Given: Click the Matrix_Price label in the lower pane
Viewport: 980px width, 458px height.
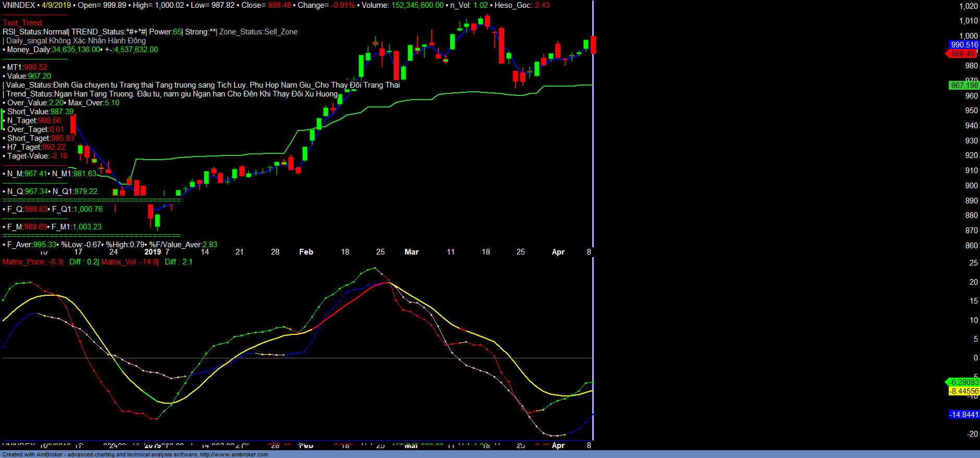Looking at the screenshot, I should (24, 262).
